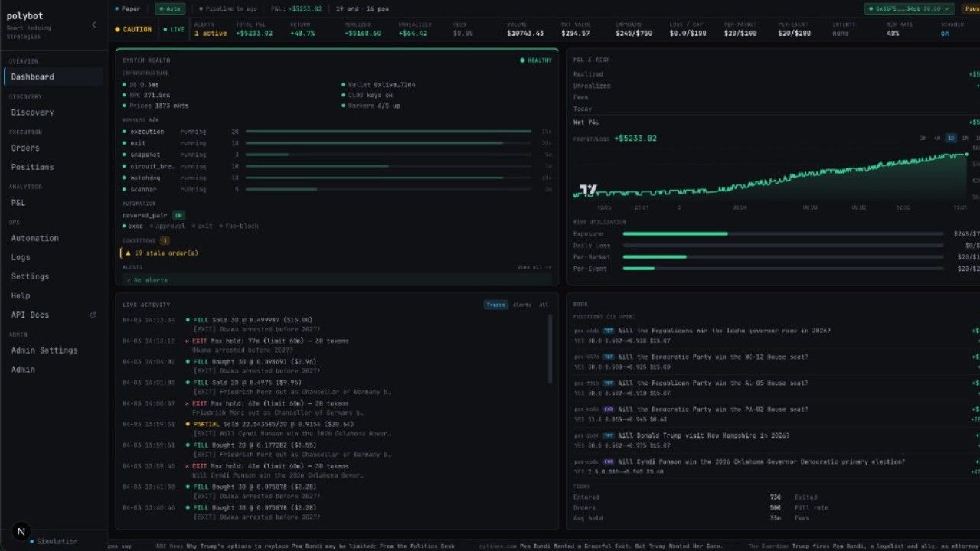Click the Live Activity scrollbar
Viewport: 980px width, 551px height.
pos(550,349)
